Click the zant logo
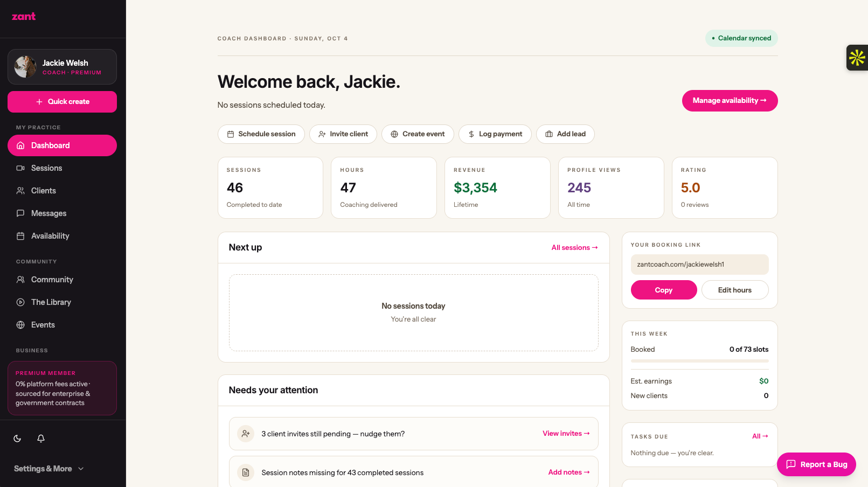 click(24, 17)
